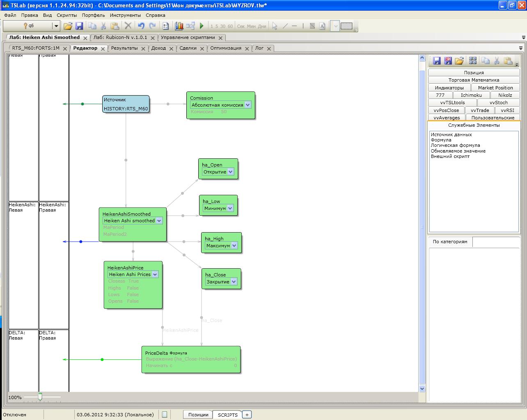Select the Индикаторы category button
Image resolution: width=527 pixels, height=420 pixels.
[449, 88]
